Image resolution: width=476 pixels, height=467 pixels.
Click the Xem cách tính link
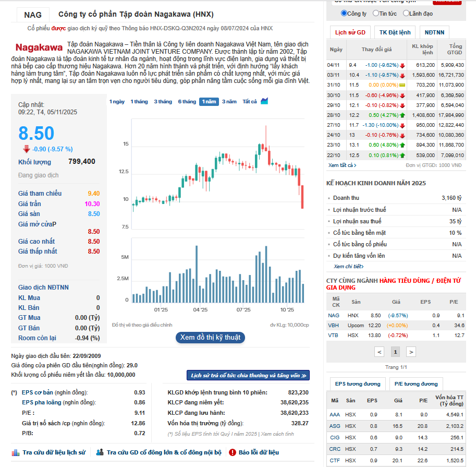277,434
